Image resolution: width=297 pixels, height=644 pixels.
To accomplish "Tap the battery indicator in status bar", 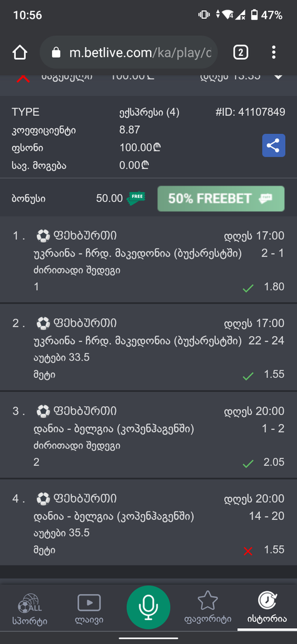I will click(x=255, y=16).
